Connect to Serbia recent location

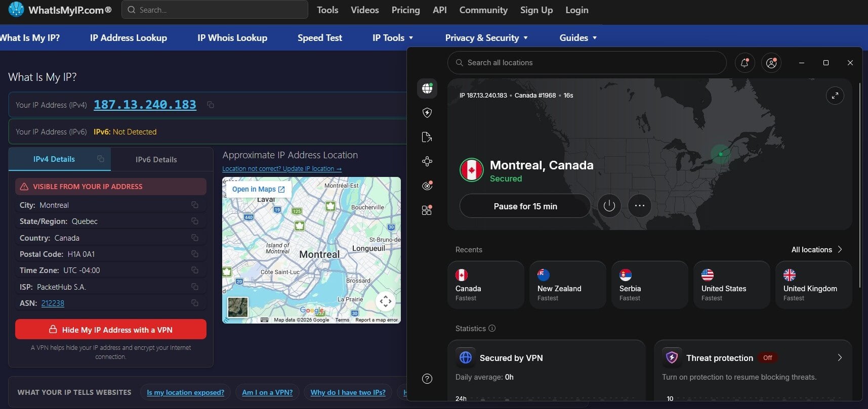pos(650,285)
